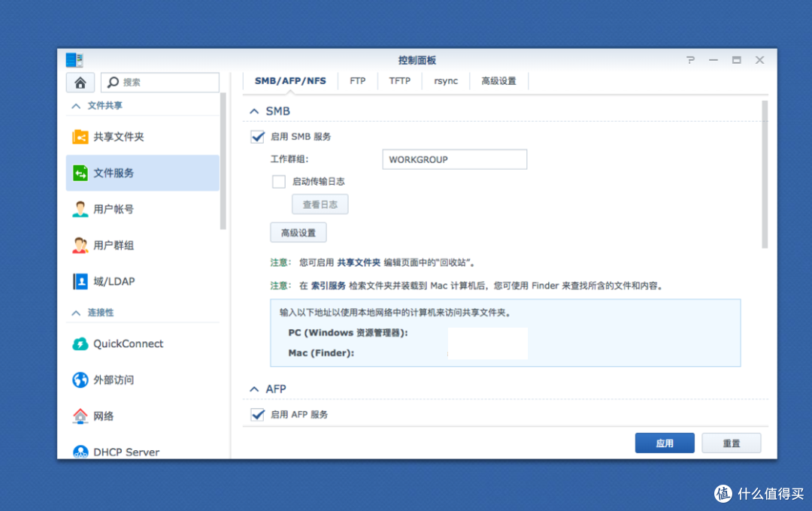Screen dimensions: 812x511
Task: Select the 用户帐号 sidebar label
Action: pyautogui.click(x=114, y=209)
